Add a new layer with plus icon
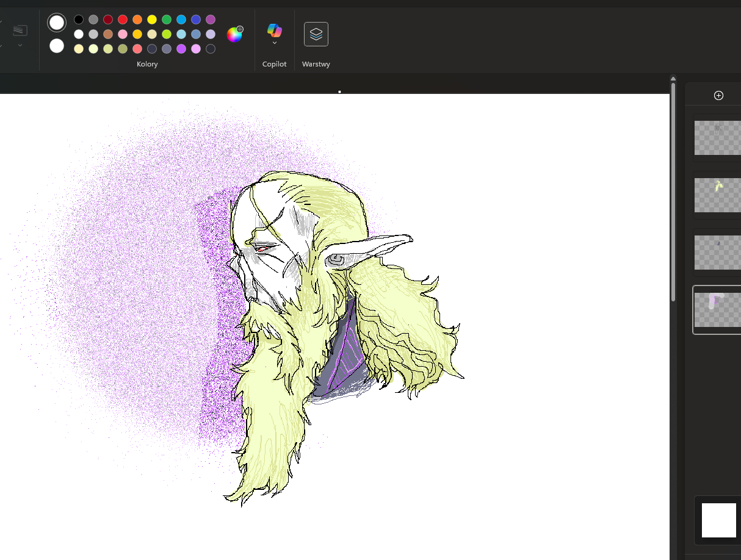Screen dimensions: 741x560 pyautogui.click(x=718, y=95)
